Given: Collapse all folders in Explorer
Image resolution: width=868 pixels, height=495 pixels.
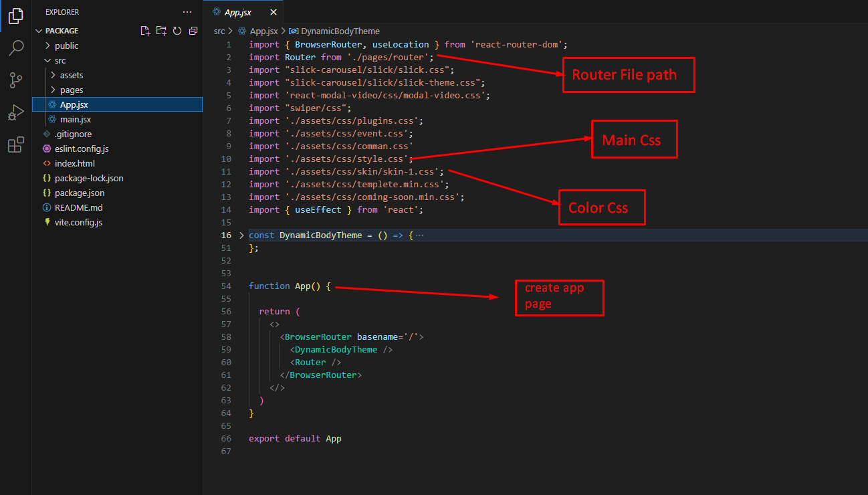Looking at the screenshot, I should (193, 31).
